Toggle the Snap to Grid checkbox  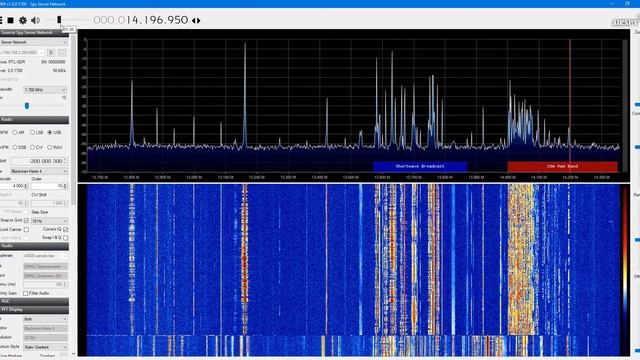coord(26,220)
